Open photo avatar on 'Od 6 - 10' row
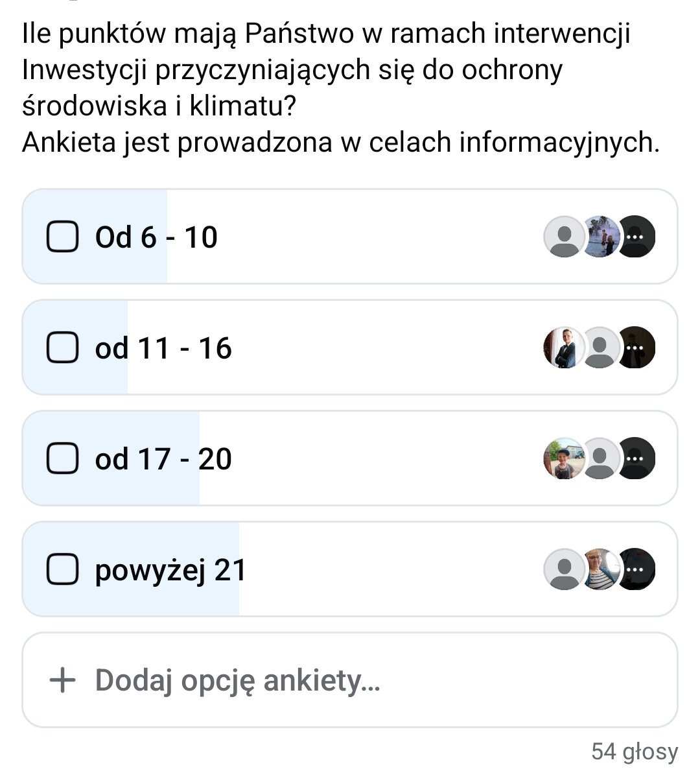This screenshot has width=700, height=782. pos(600,237)
